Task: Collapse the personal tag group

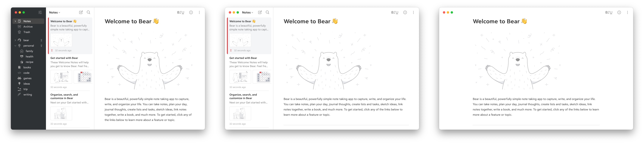Action: (15, 46)
